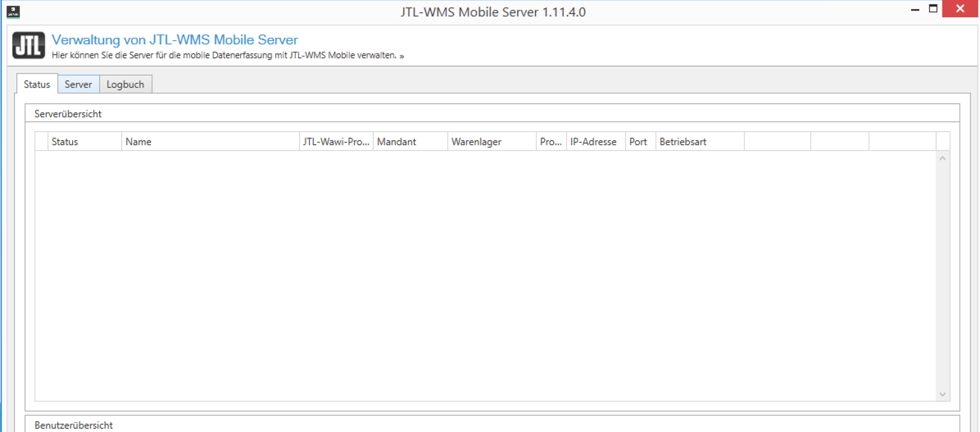The image size is (980, 432).
Task: Open the » link after the description text
Action: pyautogui.click(x=402, y=56)
